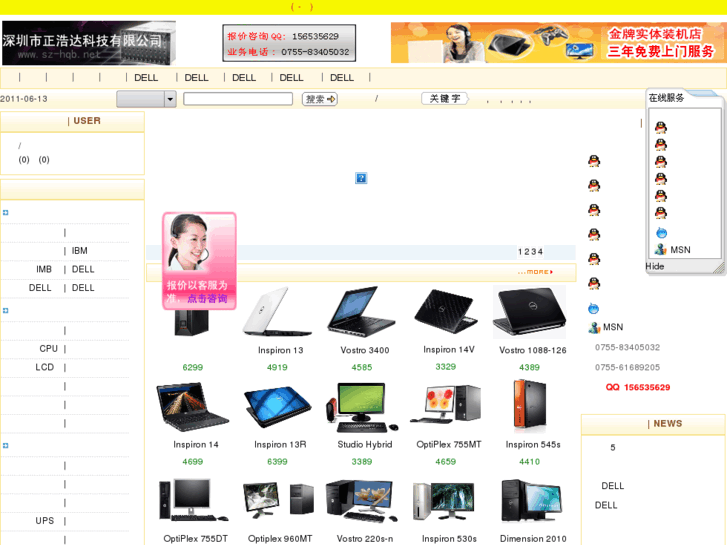Open the Inspiron 13 product image

click(277, 311)
